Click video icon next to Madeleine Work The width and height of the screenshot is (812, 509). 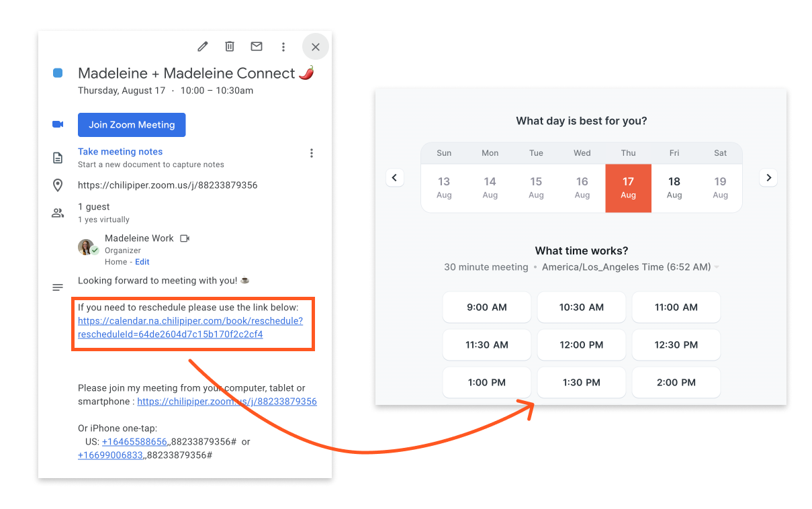[x=185, y=238]
